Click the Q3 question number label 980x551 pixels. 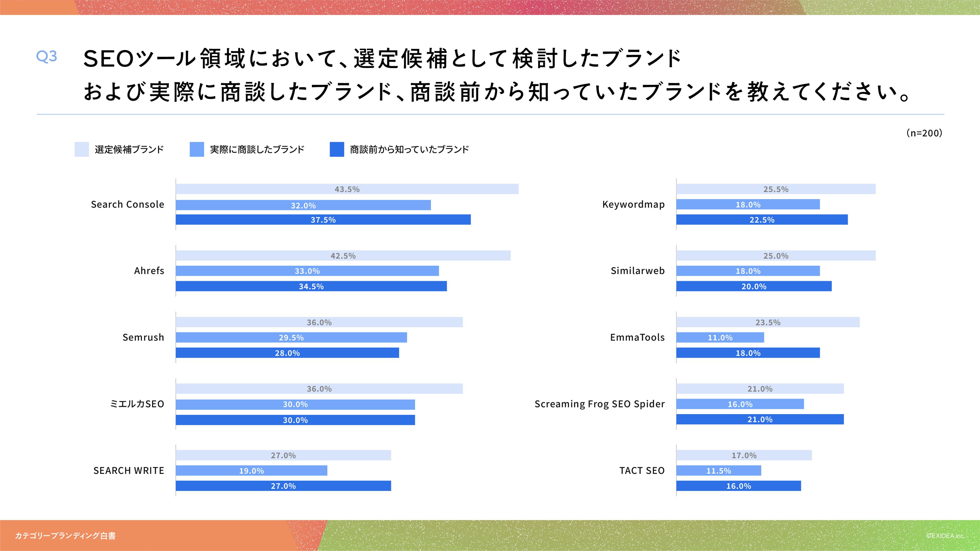click(46, 56)
